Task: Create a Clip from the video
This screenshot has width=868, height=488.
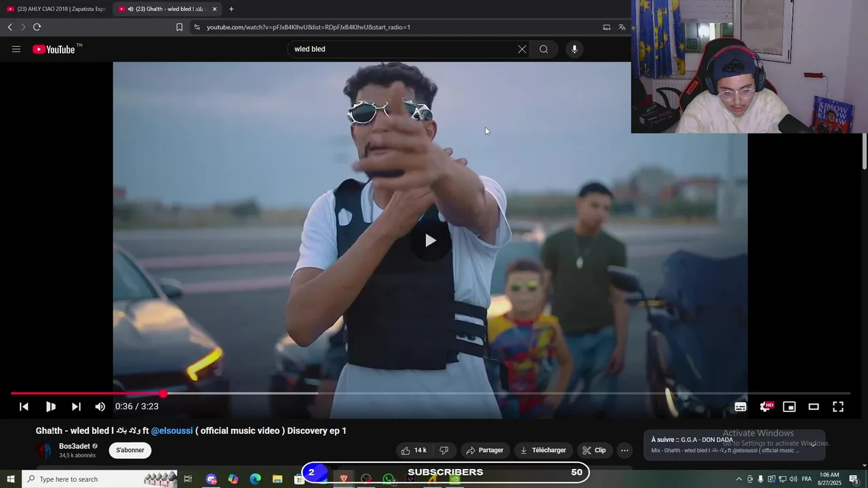Action: [594, 450]
